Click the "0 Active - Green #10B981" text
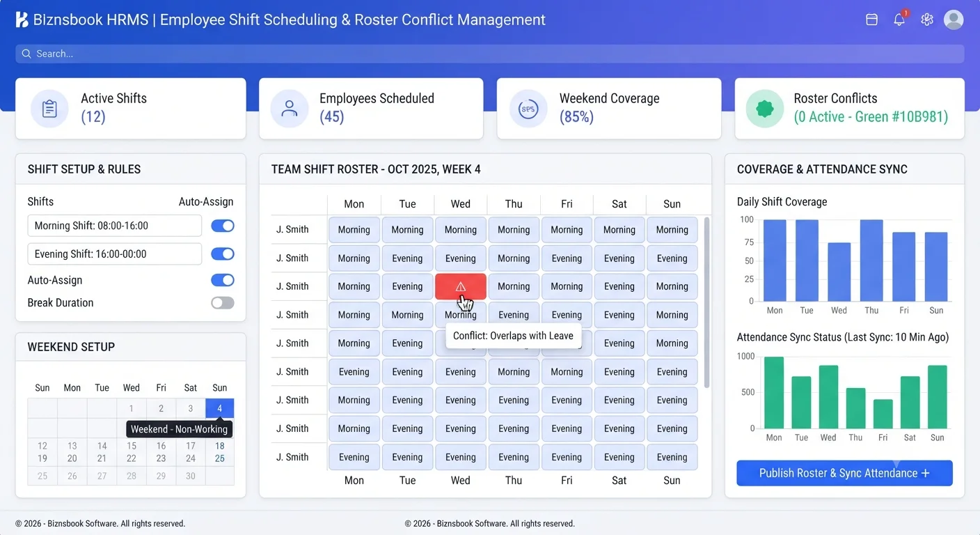The image size is (980, 535). pyautogui.click(x=871, y=117)
